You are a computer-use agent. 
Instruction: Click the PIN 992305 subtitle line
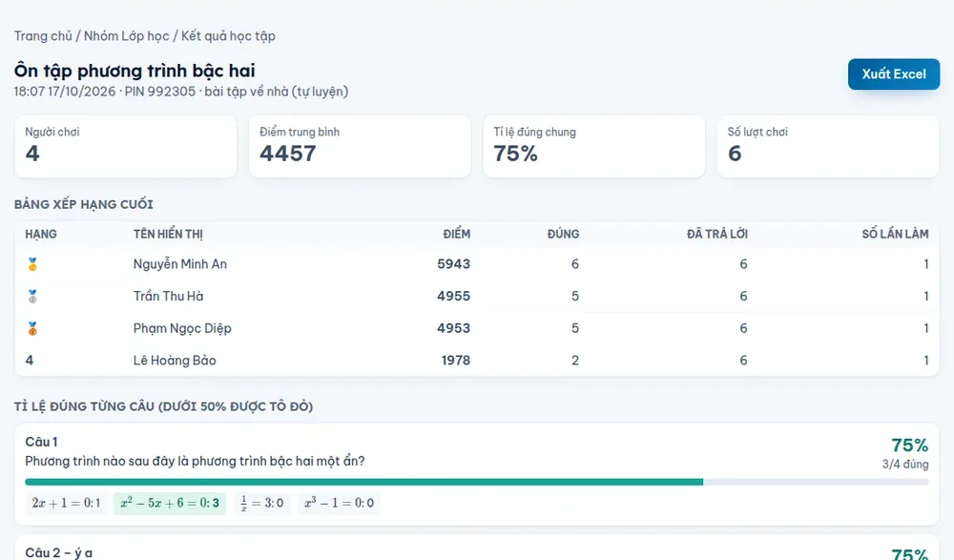[x=181, y=92]
